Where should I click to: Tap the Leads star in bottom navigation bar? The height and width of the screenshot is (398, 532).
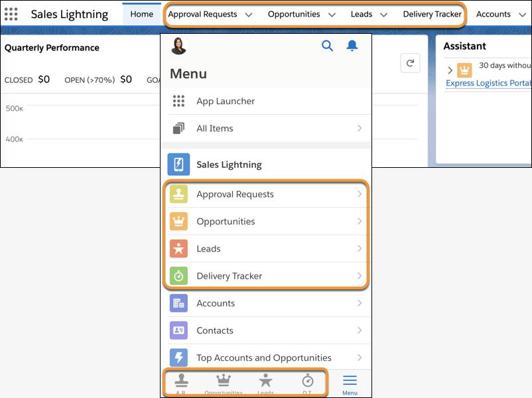pos(265,380)
